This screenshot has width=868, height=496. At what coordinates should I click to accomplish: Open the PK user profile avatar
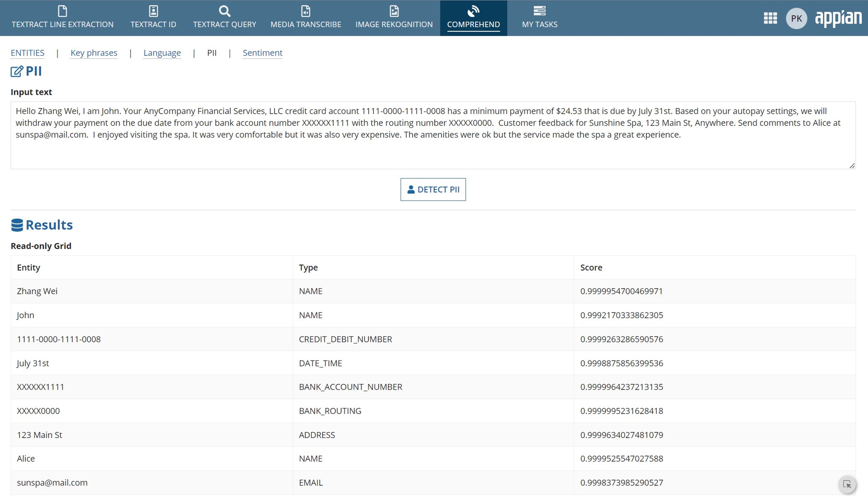pos(796,18)
